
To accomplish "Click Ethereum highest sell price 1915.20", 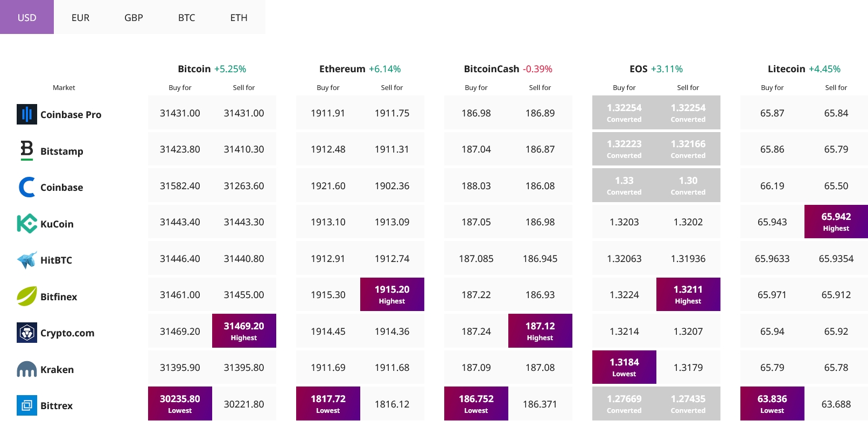I will tap(392, 294).
